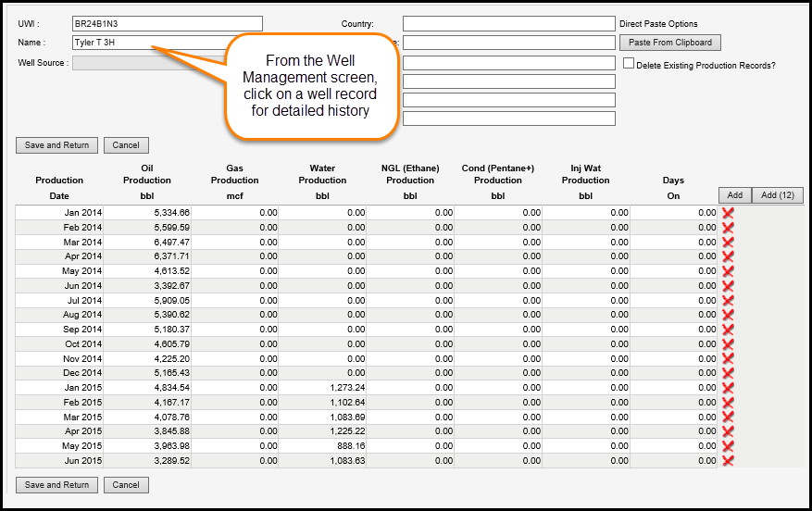Delete the Jul 2014 production record
The width and height of the screenshot is (812, 511).
coord(728,300)
